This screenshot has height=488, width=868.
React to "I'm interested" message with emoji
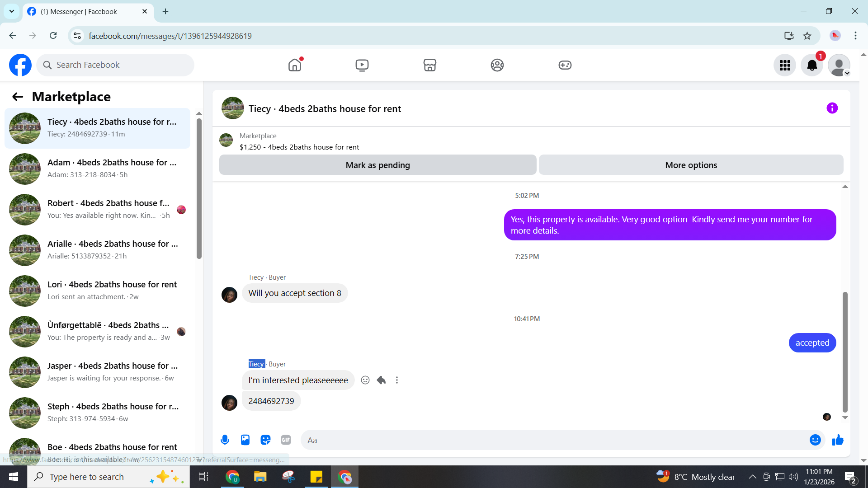tap(365, 380)
